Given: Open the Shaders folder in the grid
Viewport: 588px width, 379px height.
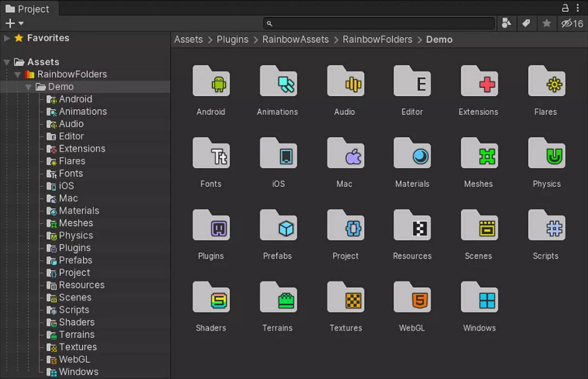Looking at the screenshot, I should click(211, 297).
